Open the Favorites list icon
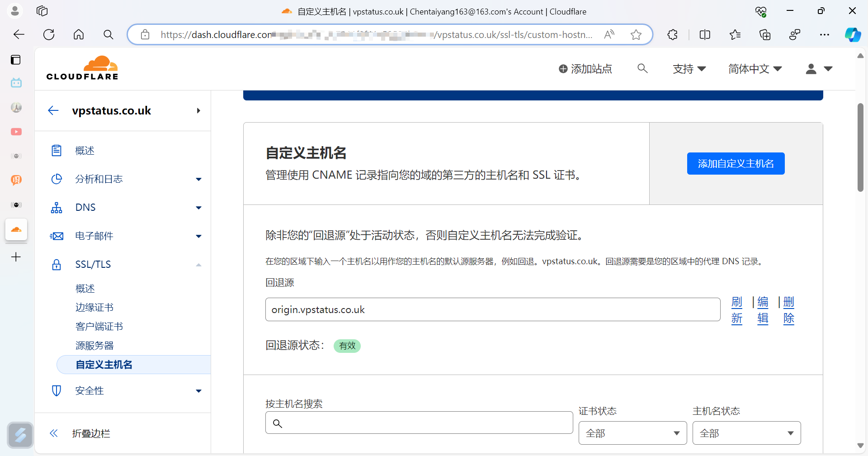The height and width of the screenshot is (456, 868). [x=735, y=34]
